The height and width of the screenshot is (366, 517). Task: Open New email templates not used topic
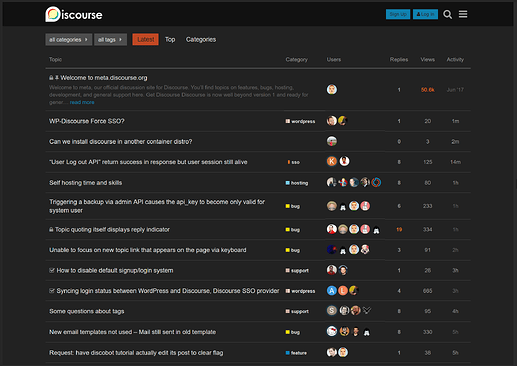click(x=132, y=332)
